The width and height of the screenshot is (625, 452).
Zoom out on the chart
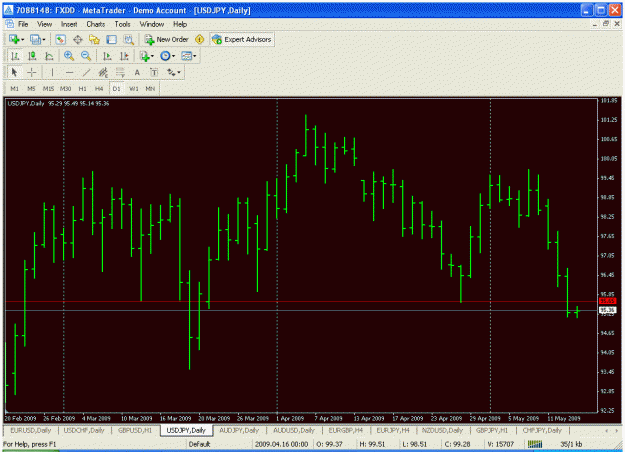tap(86, 56)
